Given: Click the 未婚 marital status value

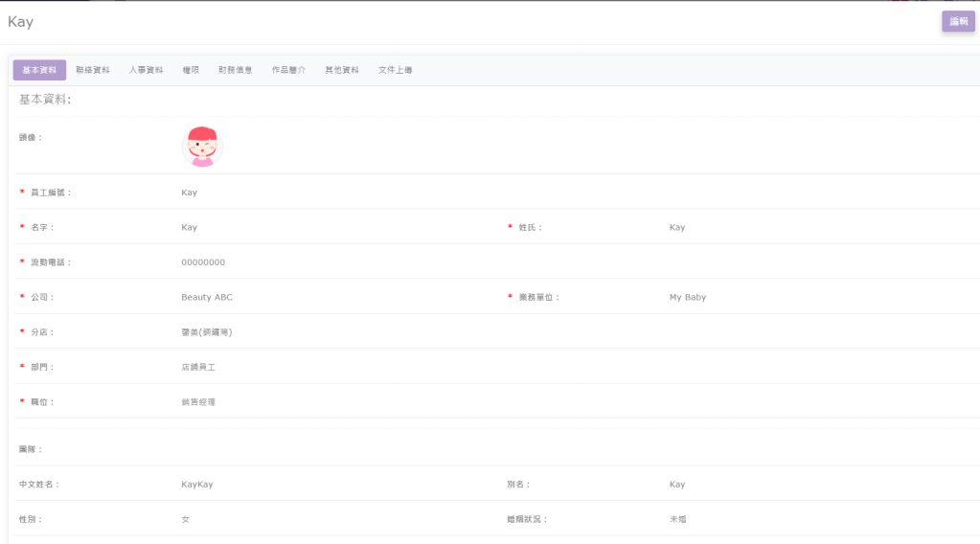Looking at the screenshot, I should [678, 519].
